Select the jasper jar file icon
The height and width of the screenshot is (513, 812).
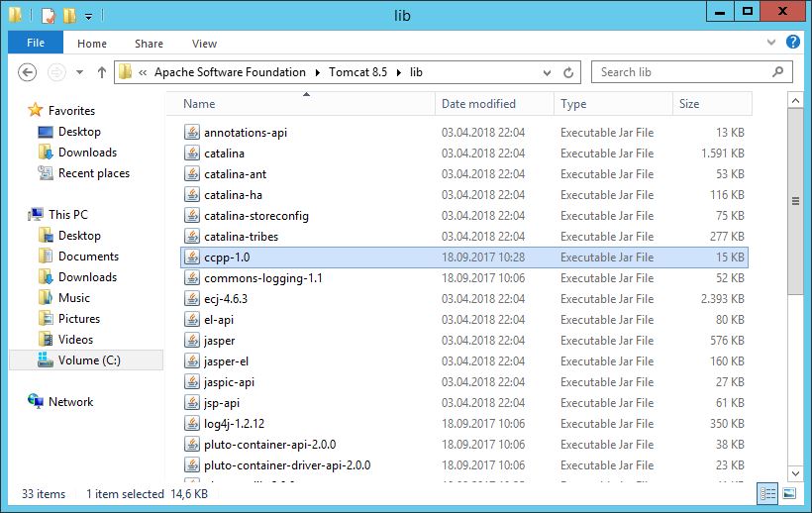(x=191, y=340)
